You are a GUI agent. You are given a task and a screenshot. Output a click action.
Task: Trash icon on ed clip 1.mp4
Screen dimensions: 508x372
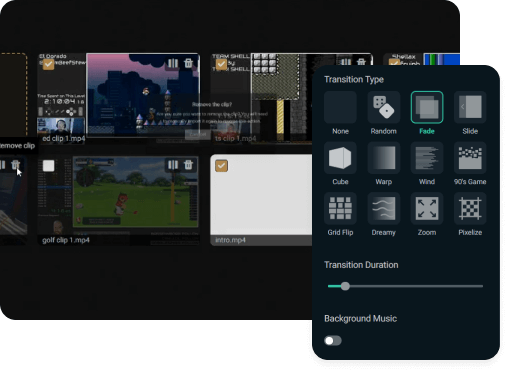coord(188,63)
